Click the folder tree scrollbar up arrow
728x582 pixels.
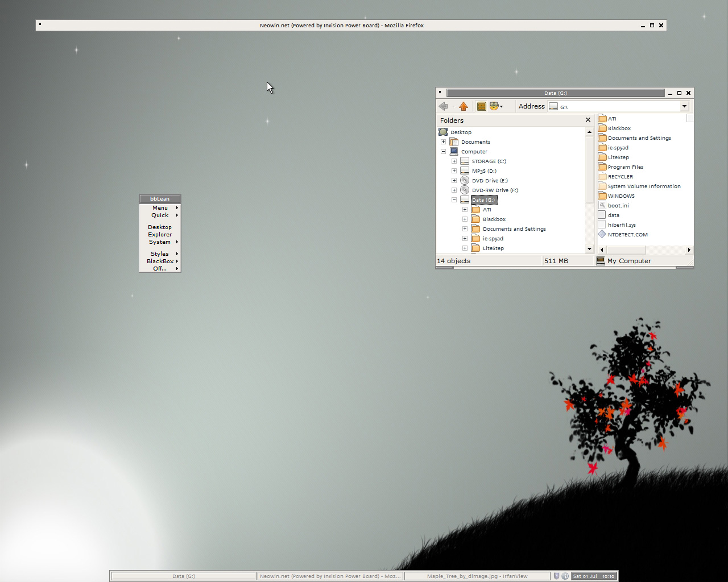coord(589,132)
